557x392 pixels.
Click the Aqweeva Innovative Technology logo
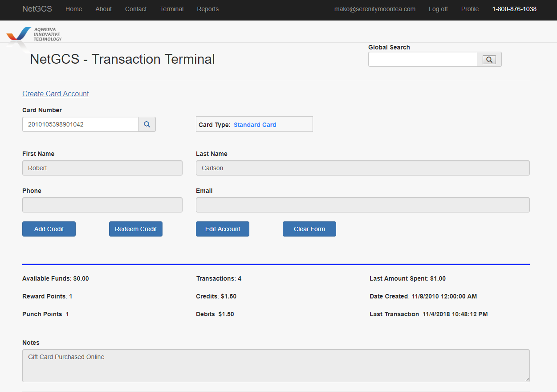(34, 35)
